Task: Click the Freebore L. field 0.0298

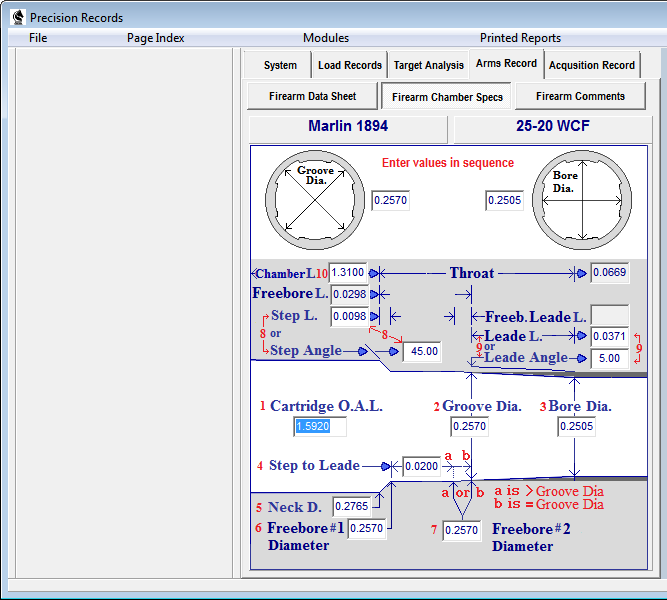Action: (350, 294)
